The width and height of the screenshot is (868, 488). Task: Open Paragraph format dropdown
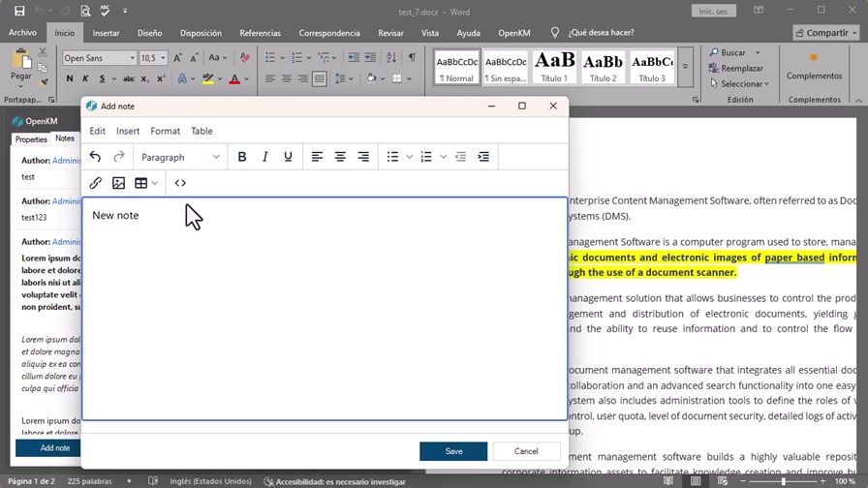pyautogui.click(x=180, y=157)
